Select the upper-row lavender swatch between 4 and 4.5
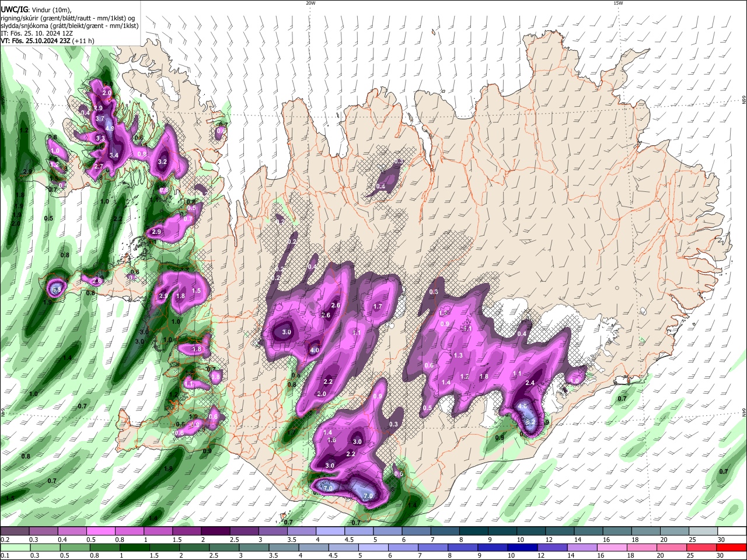Image resolution: width=747 pixels, height=560 pixels. 330,531
